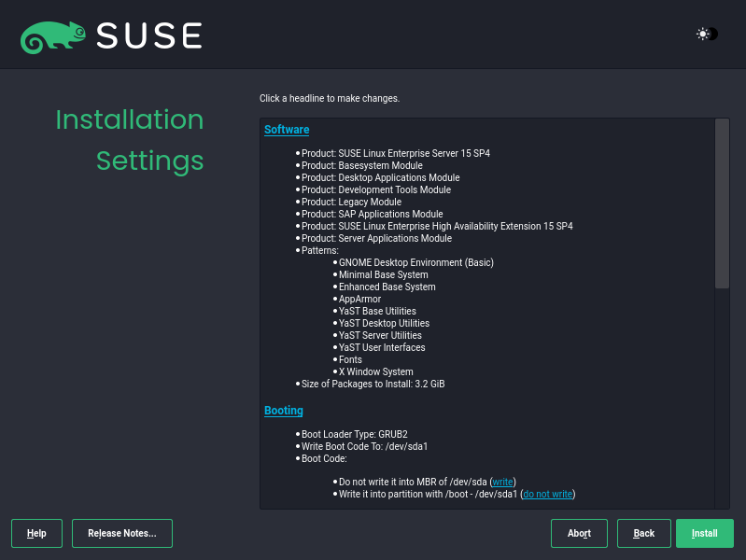Click 'X Window System' pattern
746x560 pixels.
coord(376,371)
